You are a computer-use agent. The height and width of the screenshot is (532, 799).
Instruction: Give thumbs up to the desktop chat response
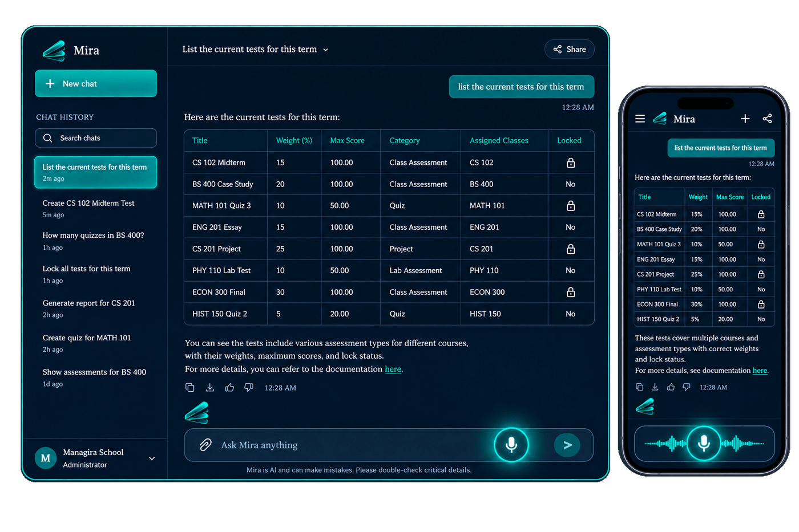click(x=229, y=388)
